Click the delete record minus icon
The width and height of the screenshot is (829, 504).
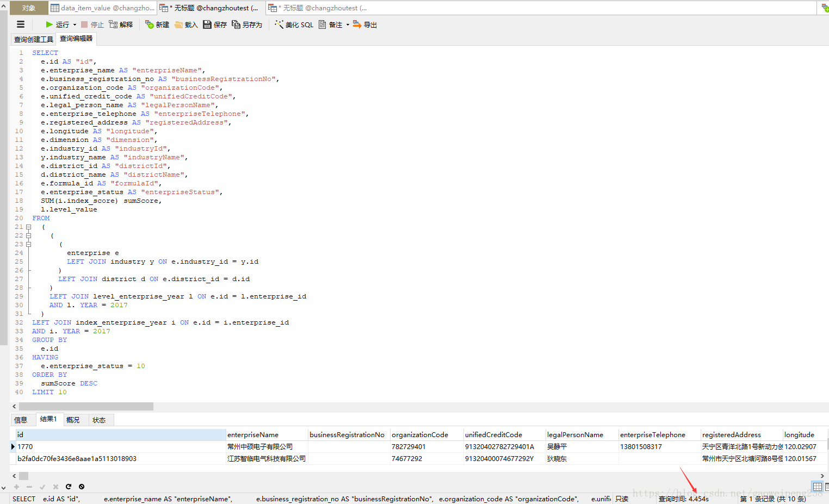click(29, 487)
